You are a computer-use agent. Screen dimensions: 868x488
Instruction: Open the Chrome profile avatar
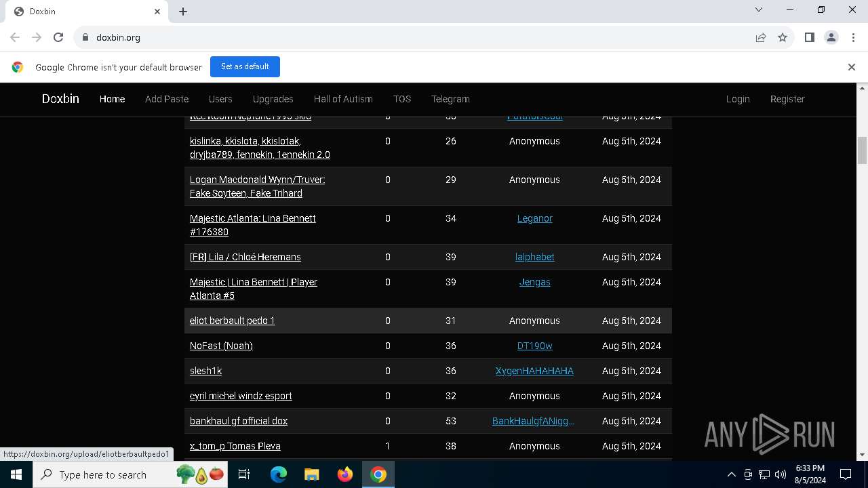[831, 37]
